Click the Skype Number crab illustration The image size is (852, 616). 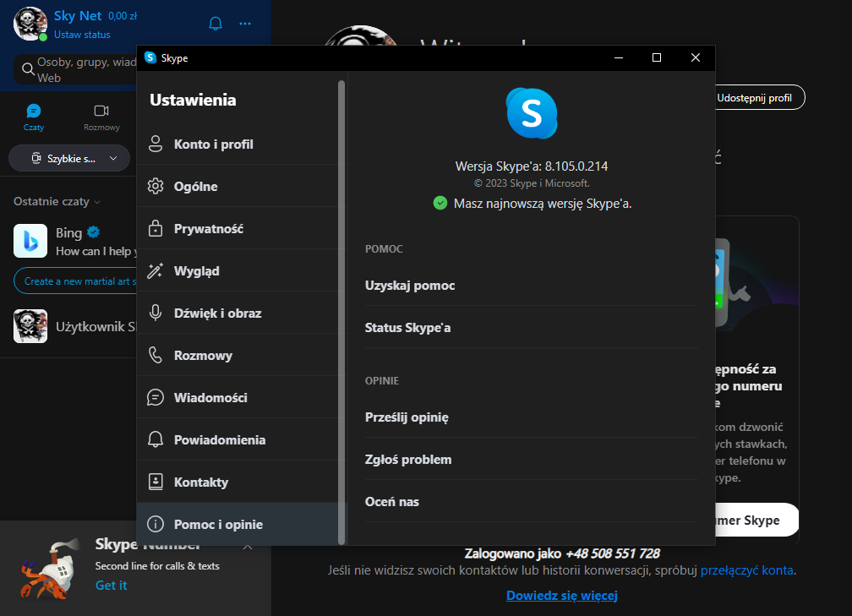tap(49, 570)
